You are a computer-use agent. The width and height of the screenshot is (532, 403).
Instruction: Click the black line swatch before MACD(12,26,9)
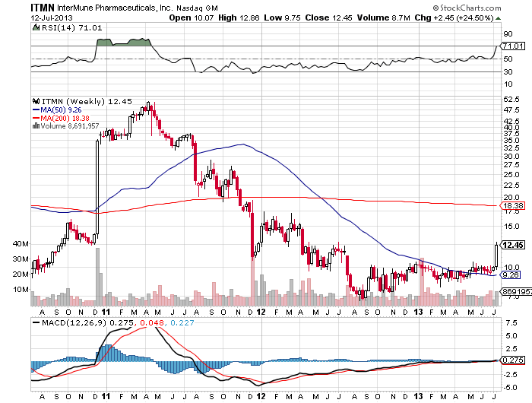pos(36,323)
